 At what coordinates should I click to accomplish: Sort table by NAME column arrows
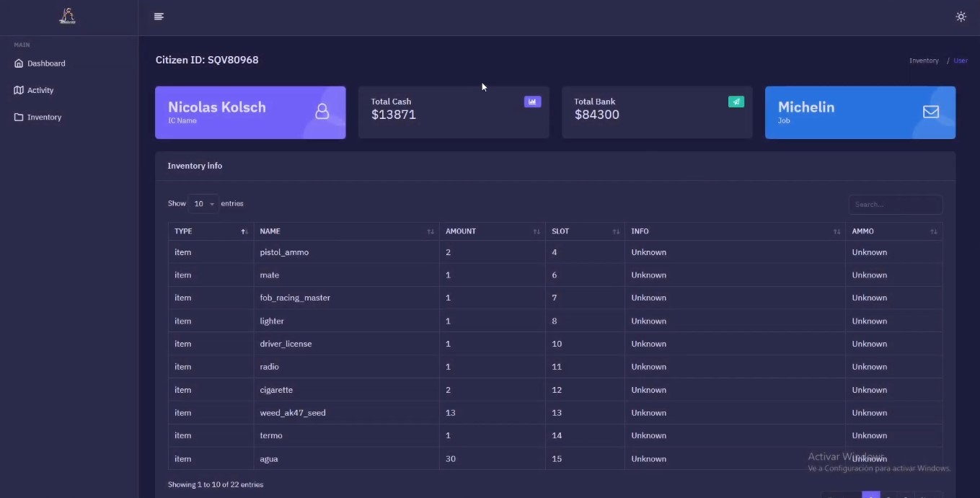pos(431,231)
